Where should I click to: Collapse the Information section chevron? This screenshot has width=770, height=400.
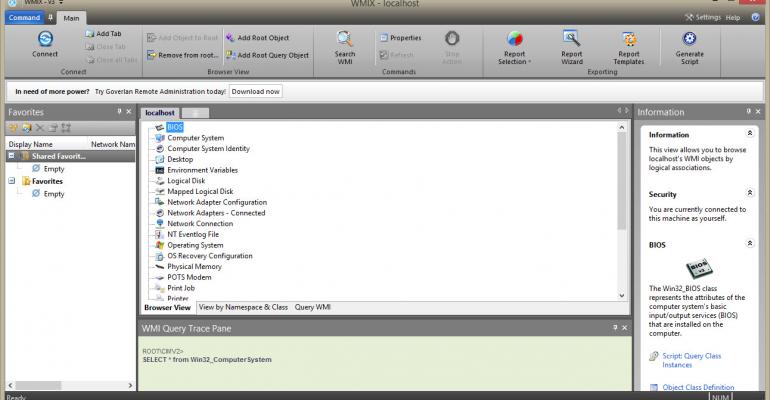750,133
